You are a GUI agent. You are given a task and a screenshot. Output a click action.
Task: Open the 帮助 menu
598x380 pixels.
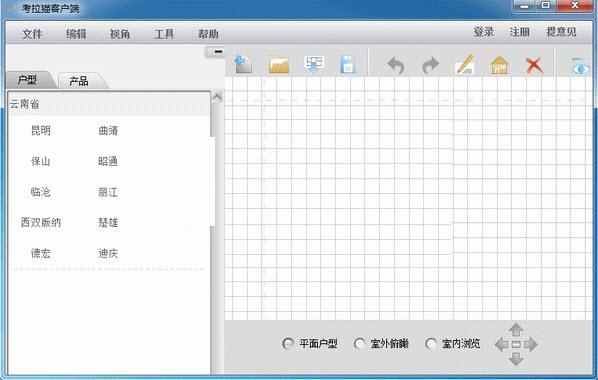(x=208, y=34)
